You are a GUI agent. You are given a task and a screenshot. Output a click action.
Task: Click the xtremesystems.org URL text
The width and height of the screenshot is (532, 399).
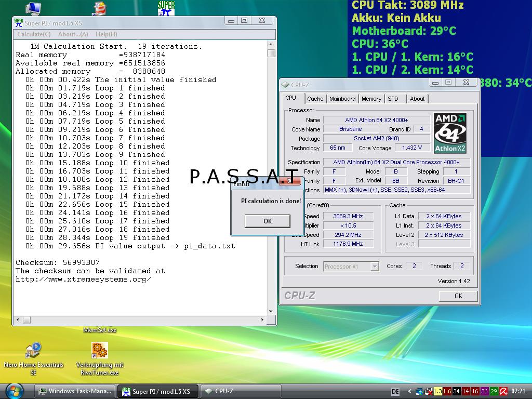pos(84,279)
